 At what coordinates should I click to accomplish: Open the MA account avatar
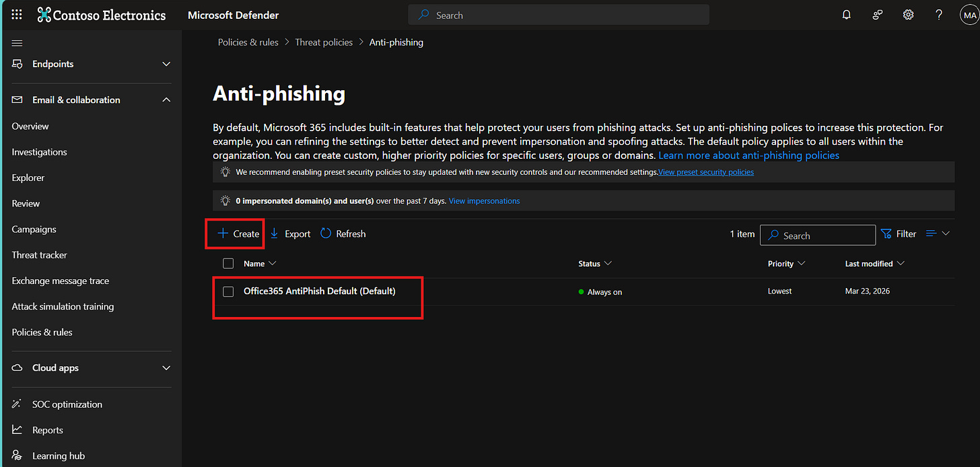click(969, 15)
